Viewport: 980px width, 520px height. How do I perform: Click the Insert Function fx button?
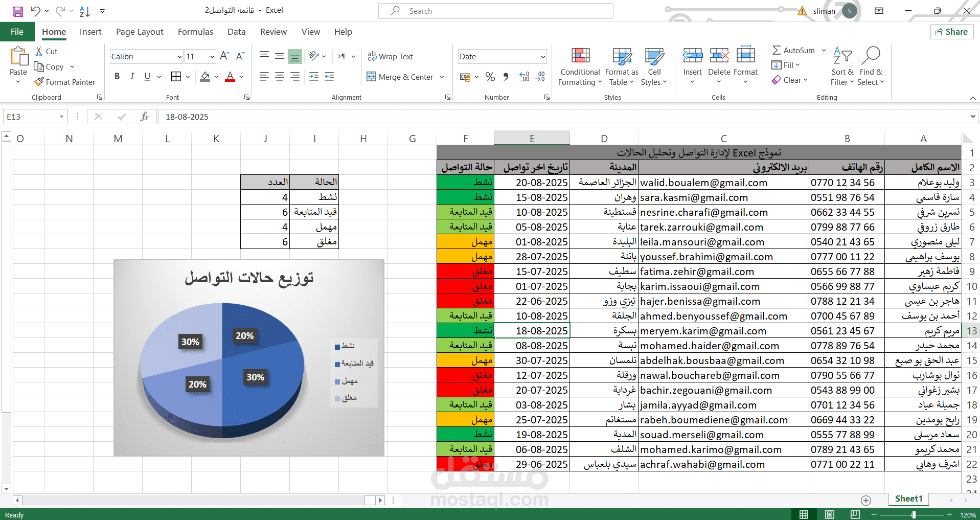145,117
